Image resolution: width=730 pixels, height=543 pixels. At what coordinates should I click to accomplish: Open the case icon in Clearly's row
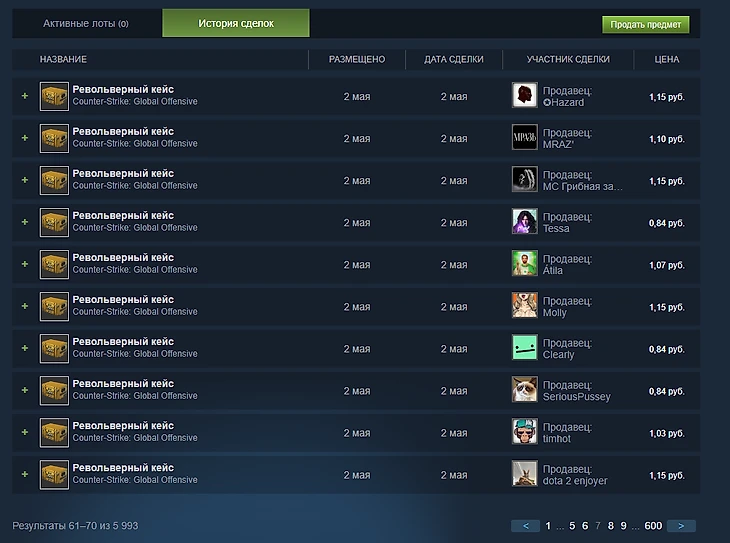(x=54, y=348)
